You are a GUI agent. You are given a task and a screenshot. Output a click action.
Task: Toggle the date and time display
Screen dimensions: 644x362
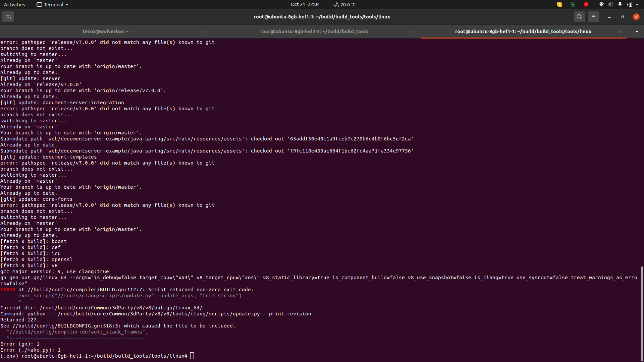[x=305, y=4]
